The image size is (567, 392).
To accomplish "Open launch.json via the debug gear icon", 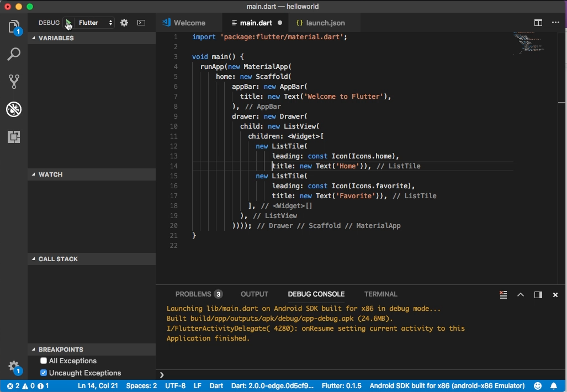I will [124, 23].
